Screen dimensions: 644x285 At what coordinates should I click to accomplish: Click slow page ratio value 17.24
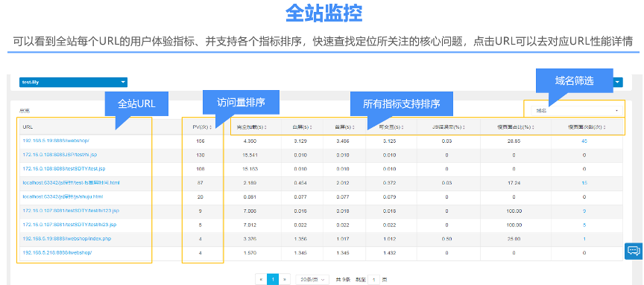pos(514,182)
